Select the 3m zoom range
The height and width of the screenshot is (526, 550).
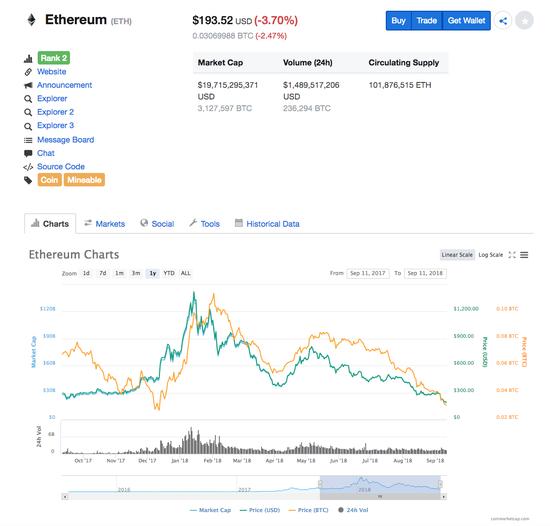136,273
